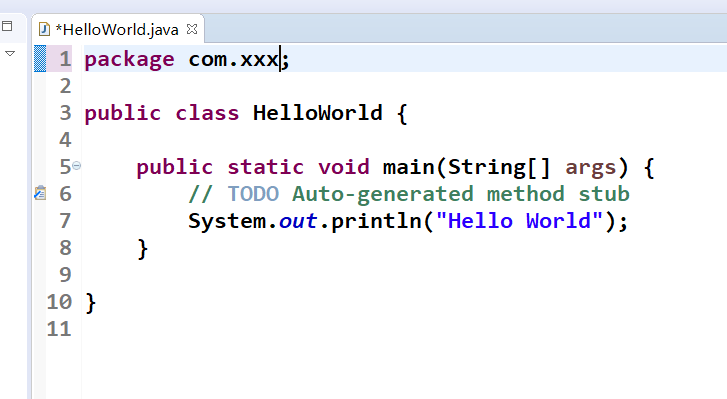Image resolution: width=727 pixels, height=399 pixels.
Task: Click the 'public' keyword on line 3
Action: (x=123, y=114)
